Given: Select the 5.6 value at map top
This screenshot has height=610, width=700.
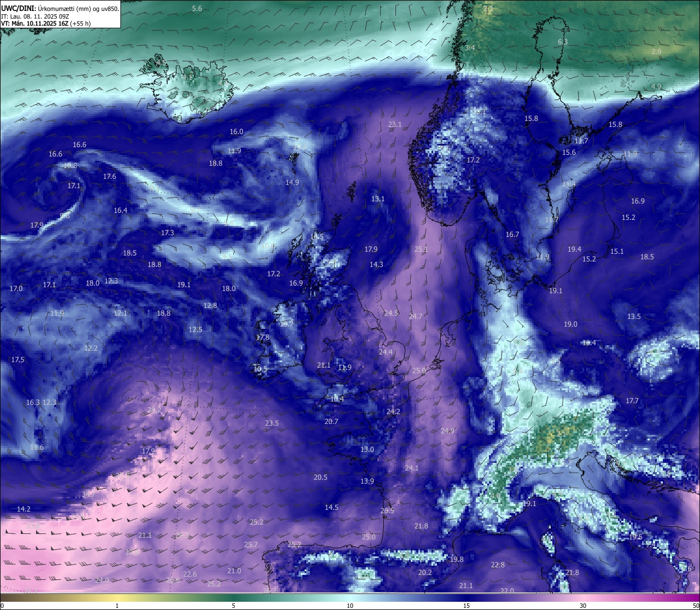Looking at the screenshot, I should [197, 9].
